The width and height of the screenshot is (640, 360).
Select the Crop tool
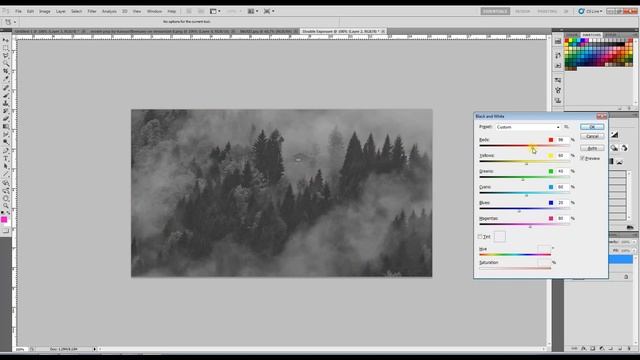[x=6, y=71]
